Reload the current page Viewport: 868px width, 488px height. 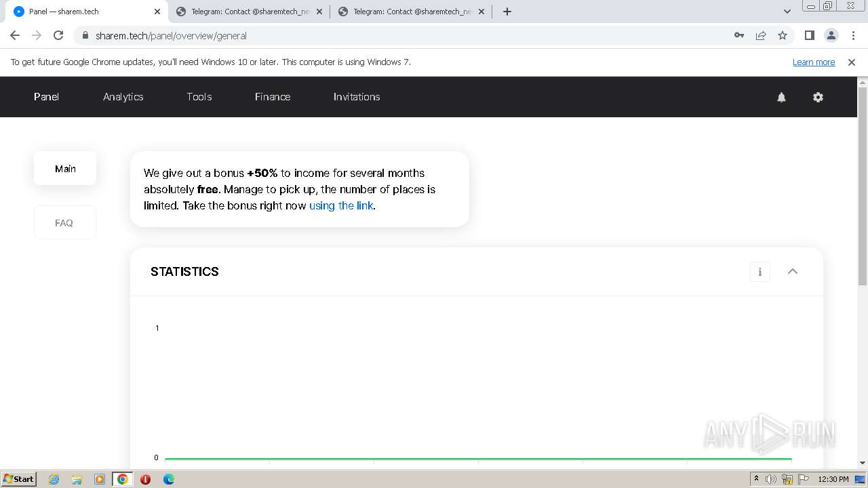(58, 35)
